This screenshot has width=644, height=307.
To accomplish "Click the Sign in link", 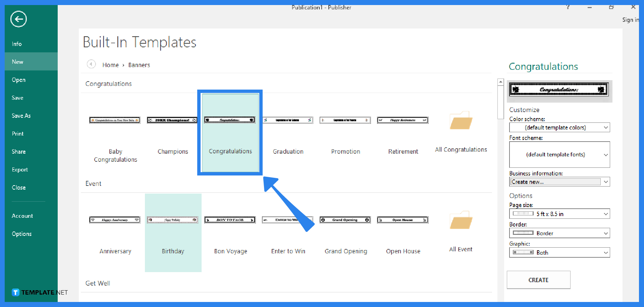I will coord(631,20).
